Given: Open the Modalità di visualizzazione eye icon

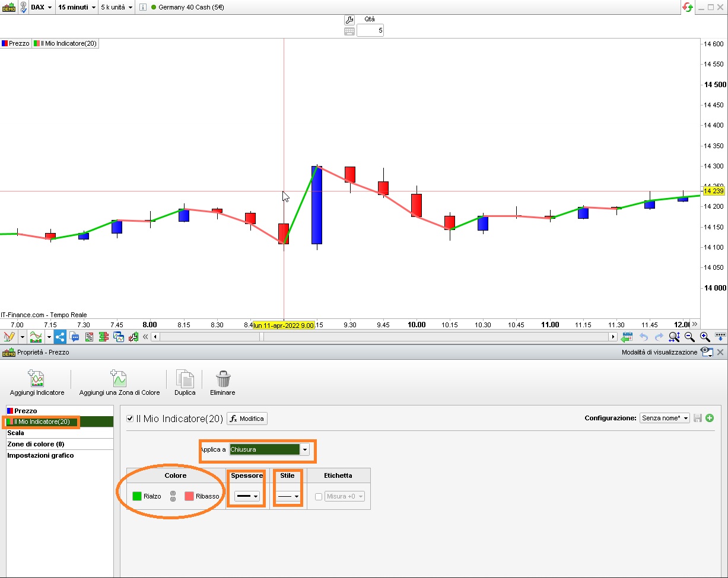Looking at the screenshot, I should tap(706, 352).
